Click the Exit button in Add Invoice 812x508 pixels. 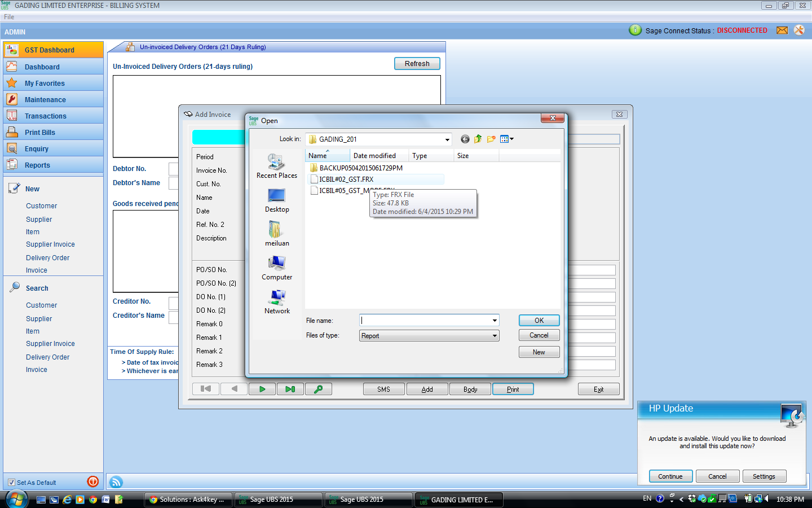click(599, 389)
